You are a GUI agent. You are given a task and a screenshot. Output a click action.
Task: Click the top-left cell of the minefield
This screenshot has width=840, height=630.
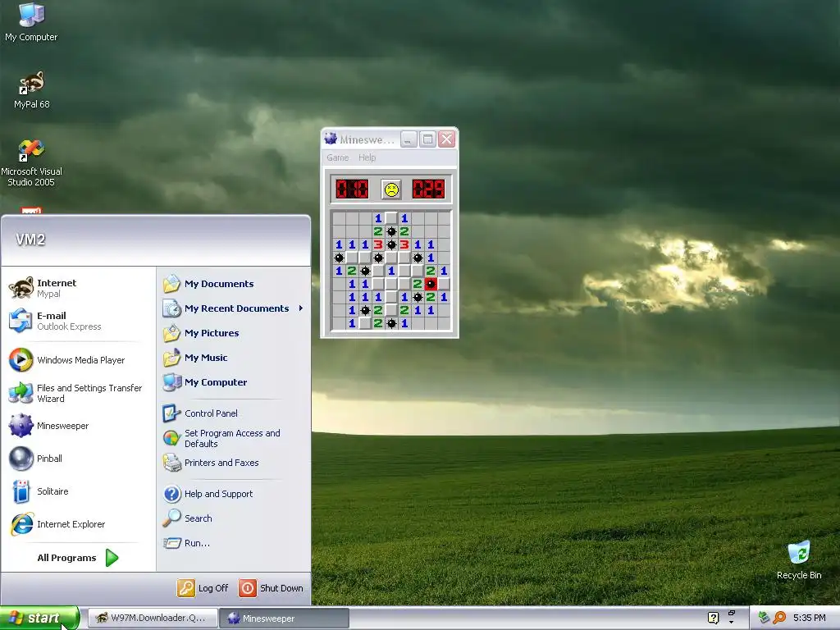[x=339, y=218]
